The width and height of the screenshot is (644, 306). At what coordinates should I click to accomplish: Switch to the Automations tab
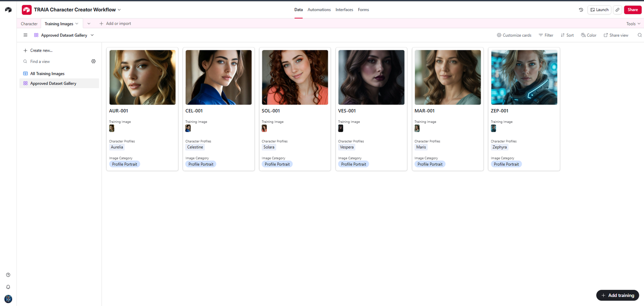click(319, 10)
